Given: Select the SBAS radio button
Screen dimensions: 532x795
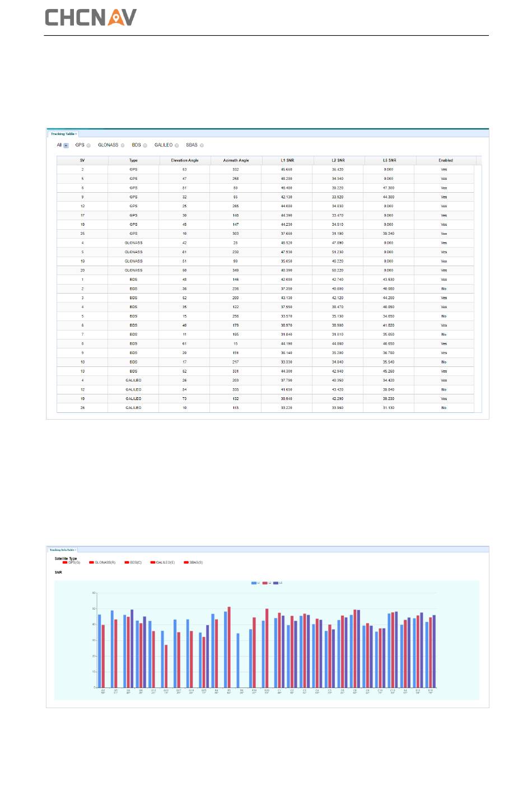Looking at the screenshot, I should pos(202,146).
